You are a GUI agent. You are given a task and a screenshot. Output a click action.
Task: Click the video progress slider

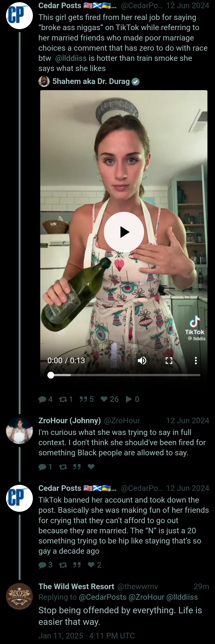point(124,375)
